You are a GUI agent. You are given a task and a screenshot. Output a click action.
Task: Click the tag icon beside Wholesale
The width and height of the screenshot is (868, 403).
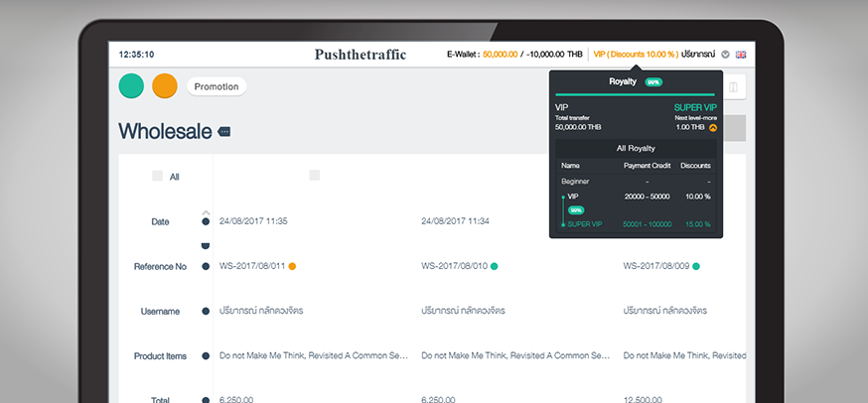point(224,131)
